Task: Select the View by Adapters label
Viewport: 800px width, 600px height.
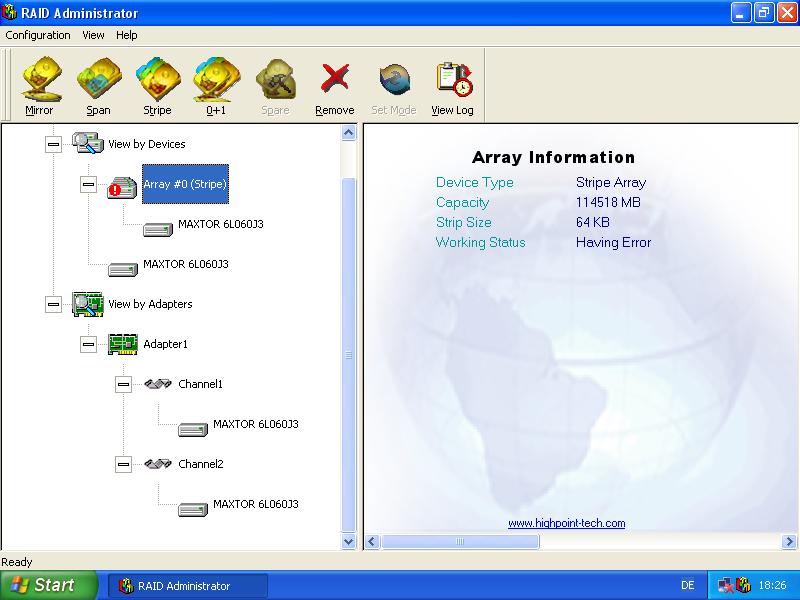Action: [150, 304]
